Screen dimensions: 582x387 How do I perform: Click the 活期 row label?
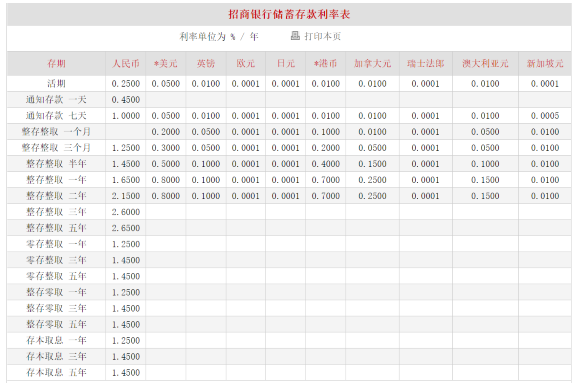(56, 83)
